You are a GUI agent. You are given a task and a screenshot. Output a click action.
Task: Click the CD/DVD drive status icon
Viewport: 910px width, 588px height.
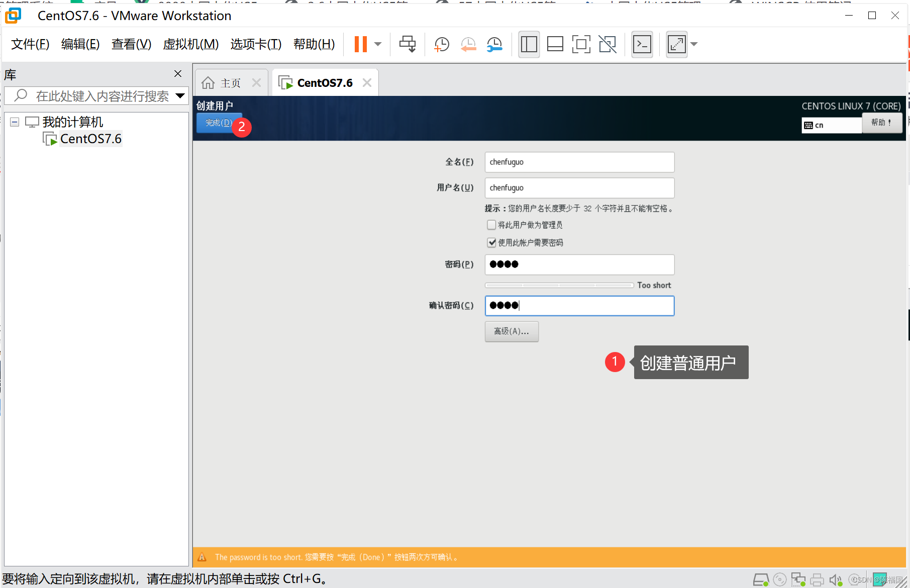(x=780, y=580)
